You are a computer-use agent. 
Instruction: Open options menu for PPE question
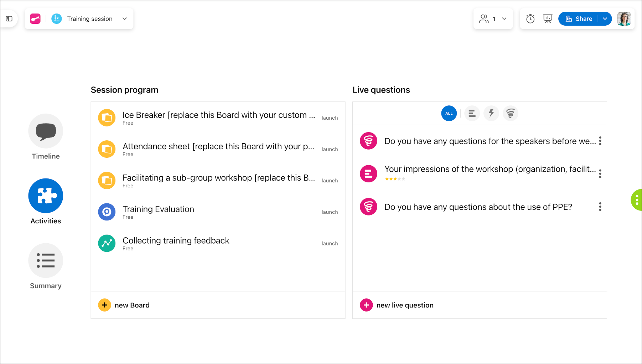[600, 207]
